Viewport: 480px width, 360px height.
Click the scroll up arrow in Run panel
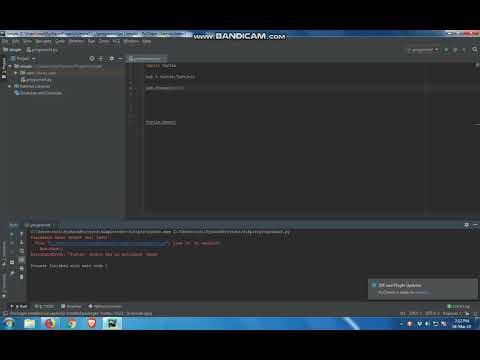pos(21,234)
